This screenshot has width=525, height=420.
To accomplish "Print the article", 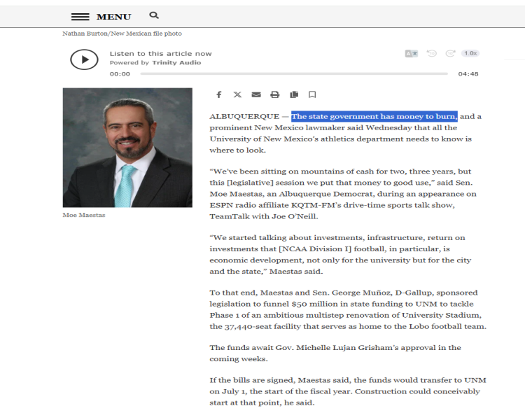I will click(x=275, y=94).
